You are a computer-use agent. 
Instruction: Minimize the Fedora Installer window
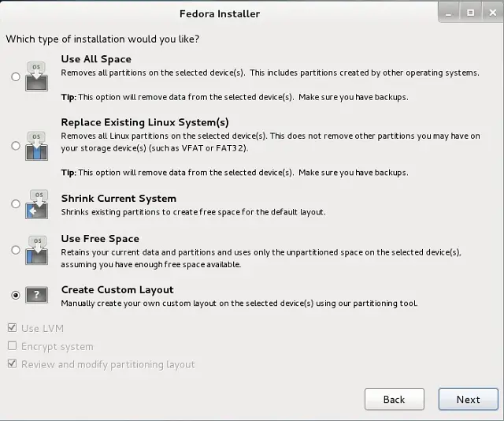(x=449, y=13)
